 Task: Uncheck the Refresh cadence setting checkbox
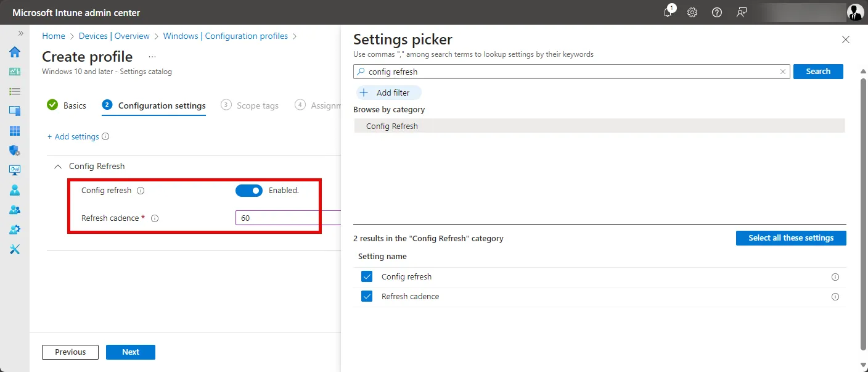pyautogui.click(x=367, y=296)
